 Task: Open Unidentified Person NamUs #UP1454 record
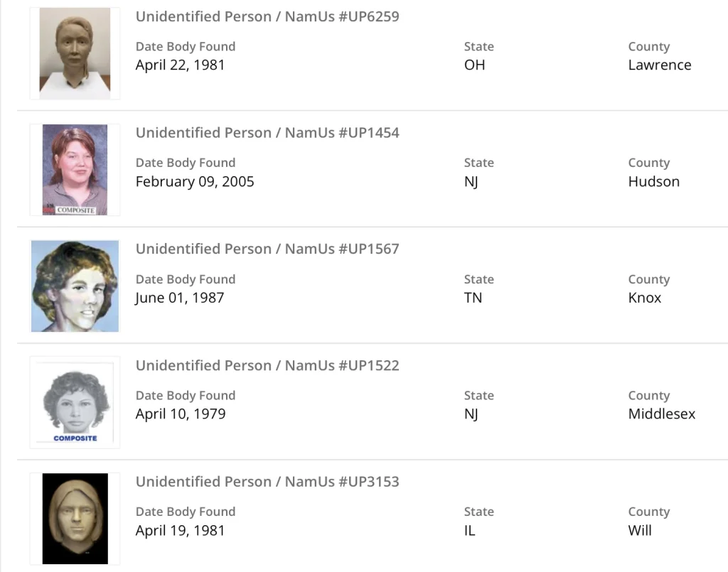267,133
